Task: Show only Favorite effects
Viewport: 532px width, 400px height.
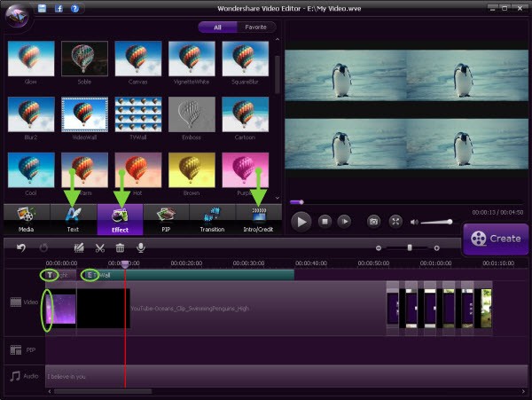Action: (255, 27)
